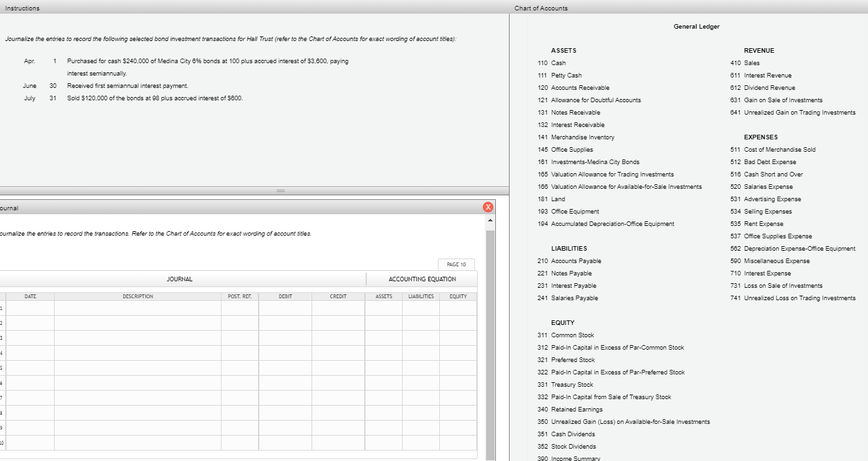Click the Journal panel vertical scrollbar
Image resolution: width=868 pixels, height=461 pixels.
[490, 345]
